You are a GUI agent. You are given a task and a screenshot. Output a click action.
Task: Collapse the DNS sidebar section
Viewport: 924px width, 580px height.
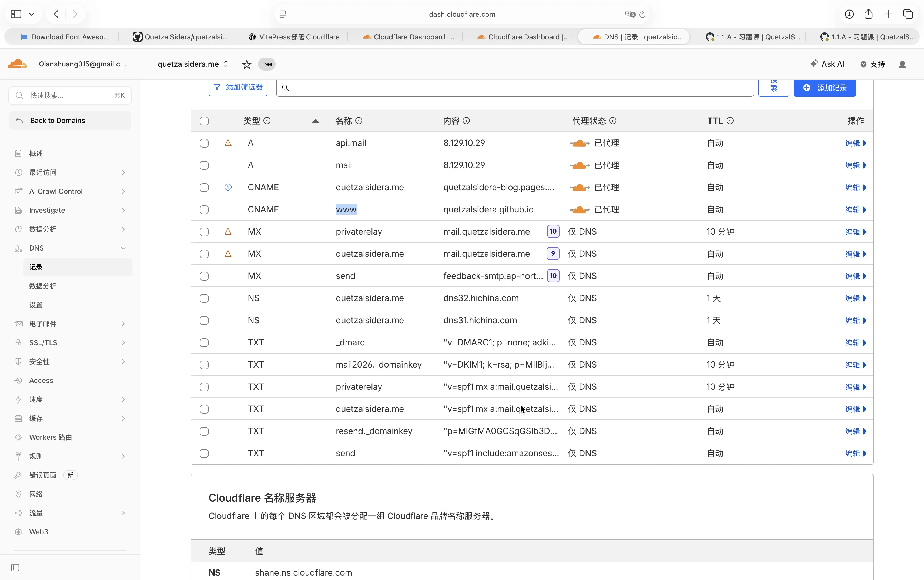(123, 248)
